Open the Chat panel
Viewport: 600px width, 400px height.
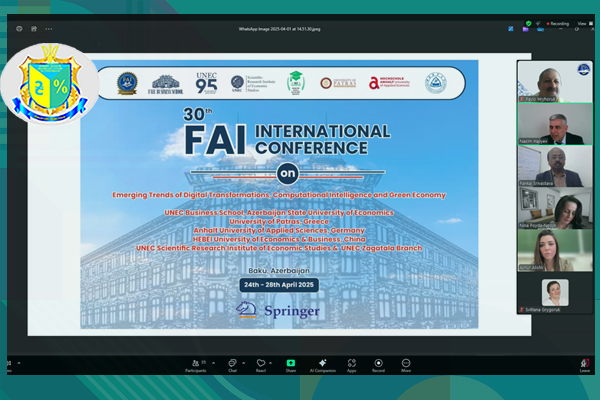coord(232,366)
